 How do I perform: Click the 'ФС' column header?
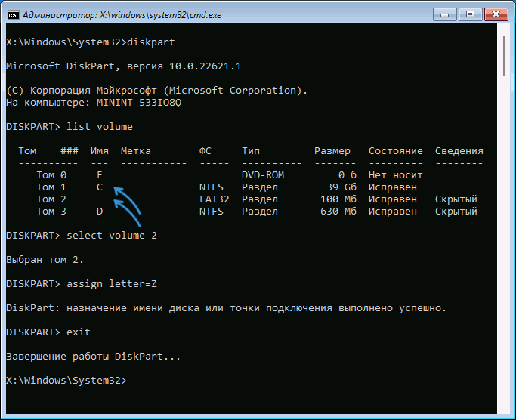pyautogui.click(x=205, y=151)
